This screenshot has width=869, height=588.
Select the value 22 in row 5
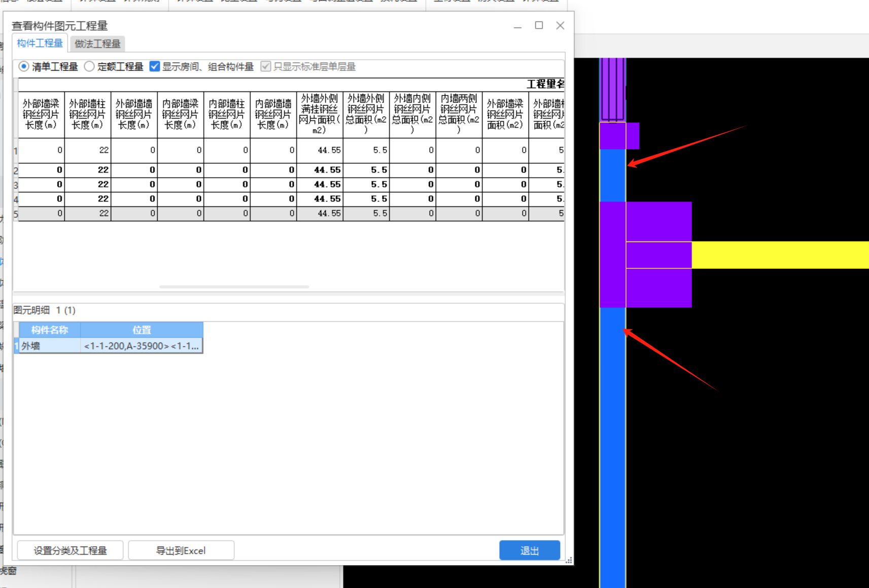pos(88,214)
